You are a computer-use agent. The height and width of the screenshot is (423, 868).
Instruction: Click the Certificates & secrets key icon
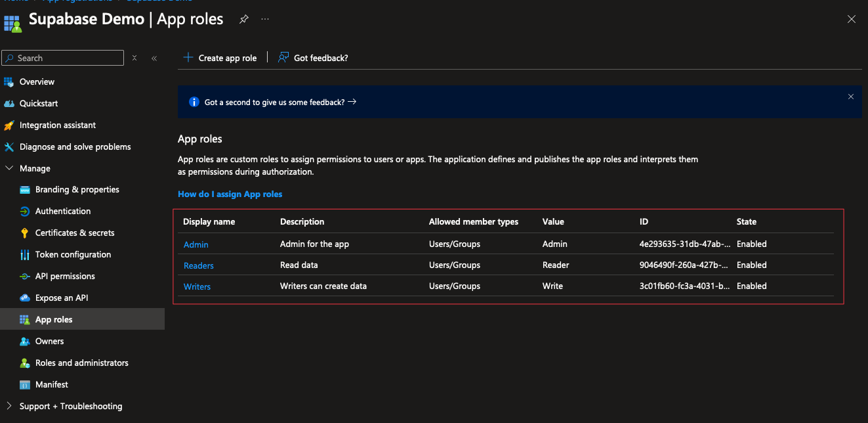click(x=25, y=233)
